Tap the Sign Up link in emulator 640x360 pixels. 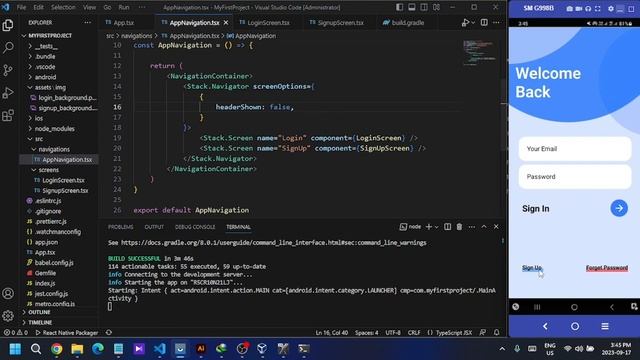click(x=532, y=268)
